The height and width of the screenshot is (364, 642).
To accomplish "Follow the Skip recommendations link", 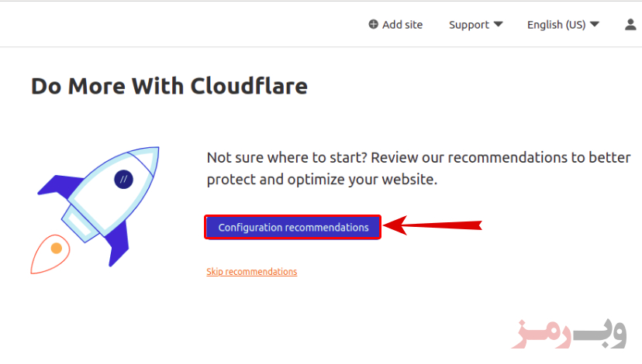I will click(251, 272).
